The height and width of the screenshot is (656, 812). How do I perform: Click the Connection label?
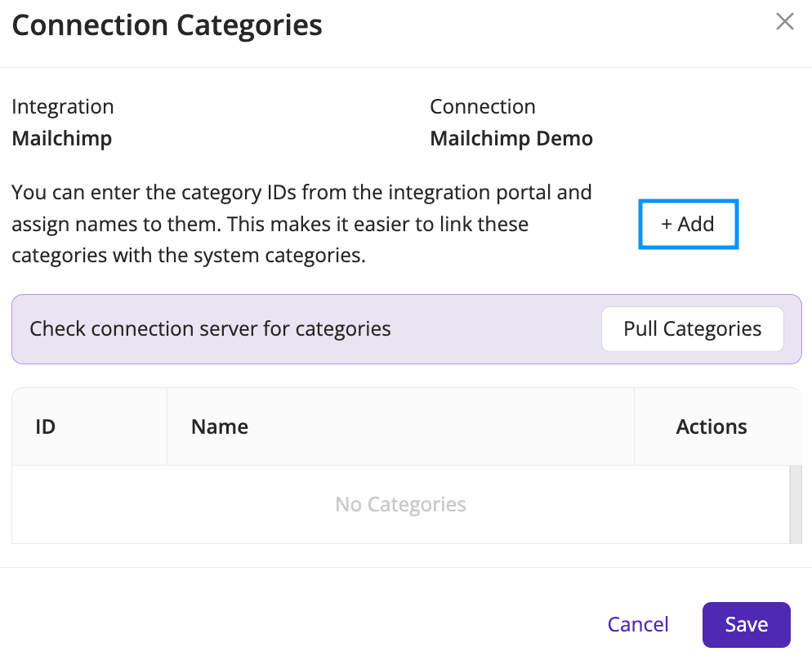[483, 107]
